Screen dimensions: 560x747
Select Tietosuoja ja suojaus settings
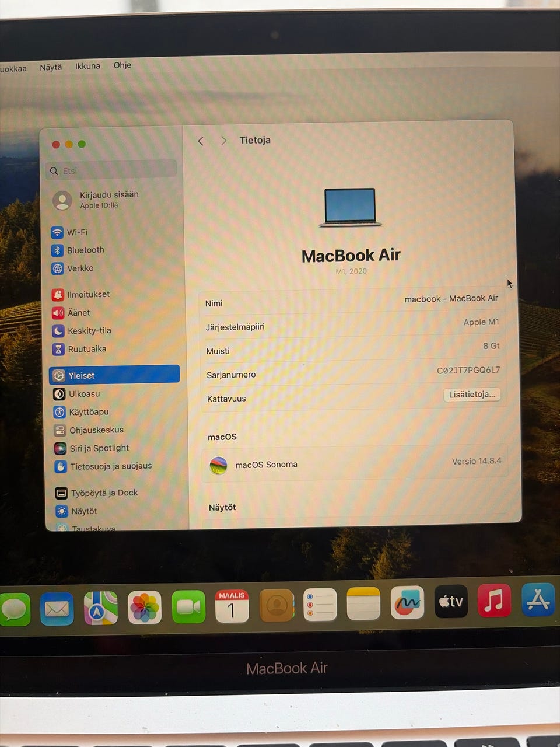[103, 466]
